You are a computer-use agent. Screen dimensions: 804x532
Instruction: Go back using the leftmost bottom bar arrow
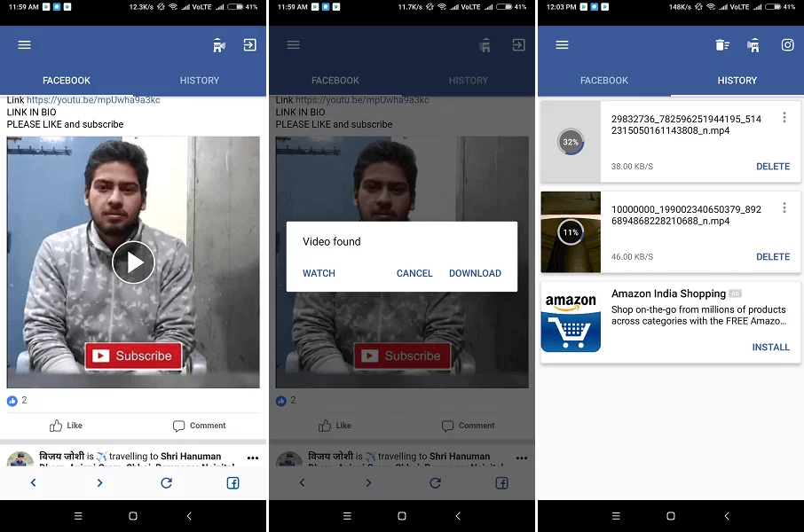[34, 483]
